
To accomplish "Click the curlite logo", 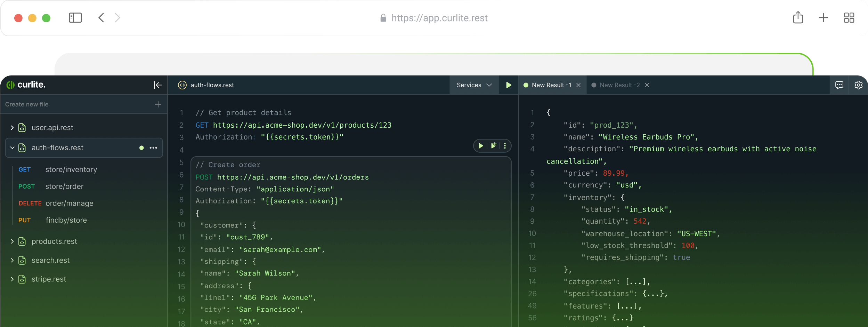I will pos(26,85).
